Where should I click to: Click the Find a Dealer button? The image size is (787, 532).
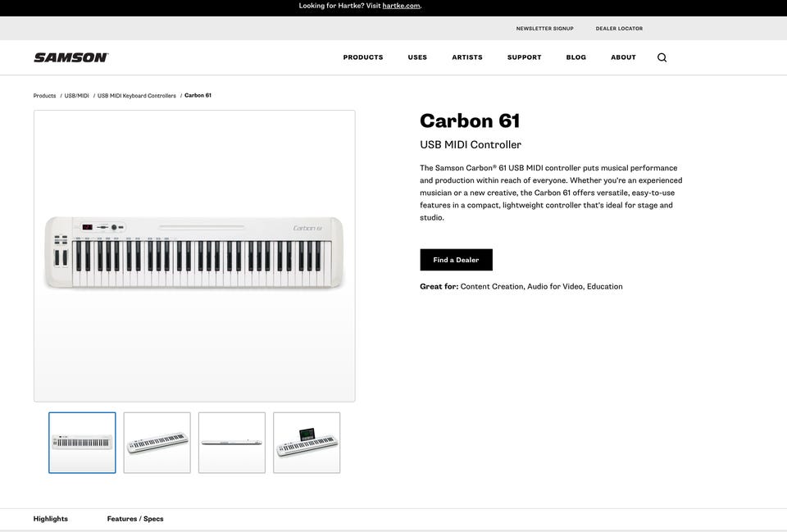456,260
